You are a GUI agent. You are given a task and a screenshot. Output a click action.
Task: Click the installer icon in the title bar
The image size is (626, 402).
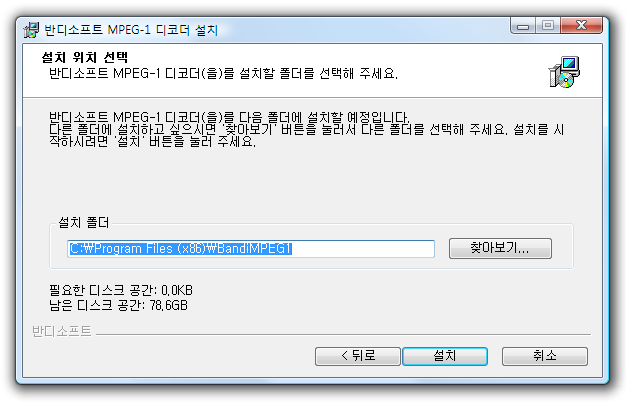pyautogui.click(x=31, y=30)
